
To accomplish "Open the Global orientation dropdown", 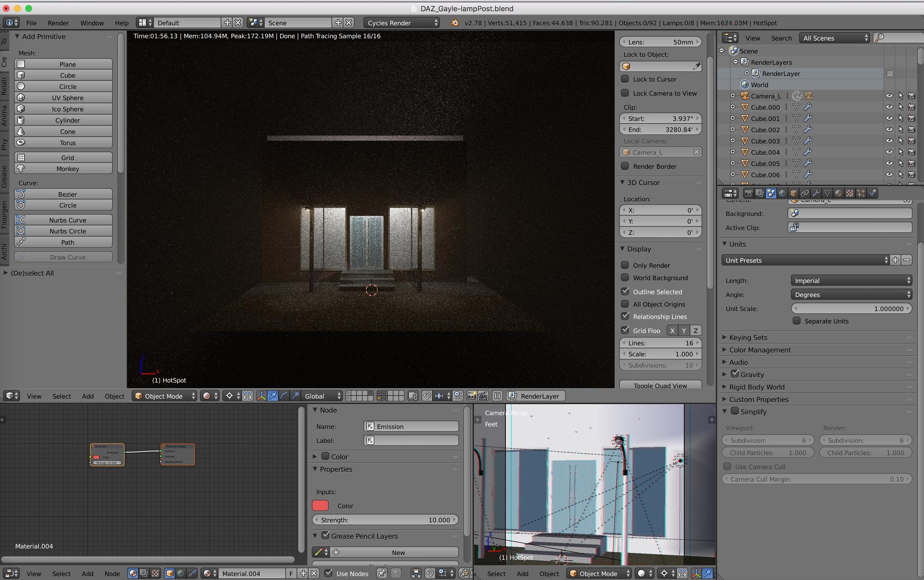I will pyautogui.click(x=323, y=396).
